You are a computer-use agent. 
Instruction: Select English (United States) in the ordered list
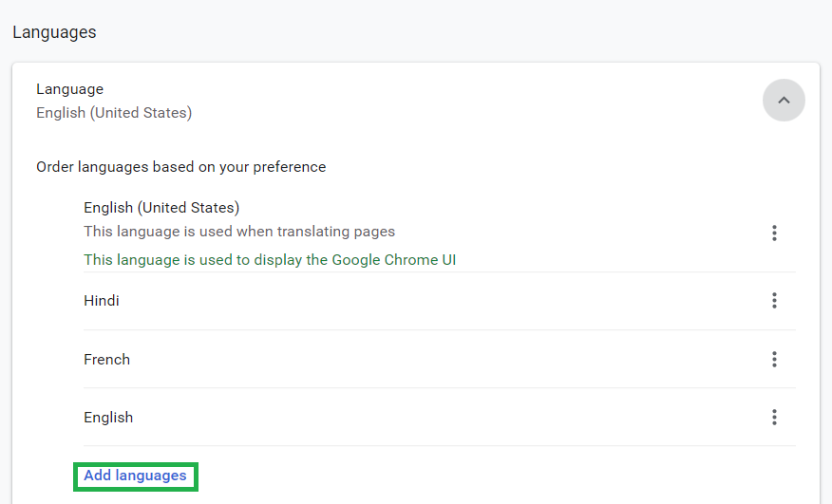click(161, 207)
